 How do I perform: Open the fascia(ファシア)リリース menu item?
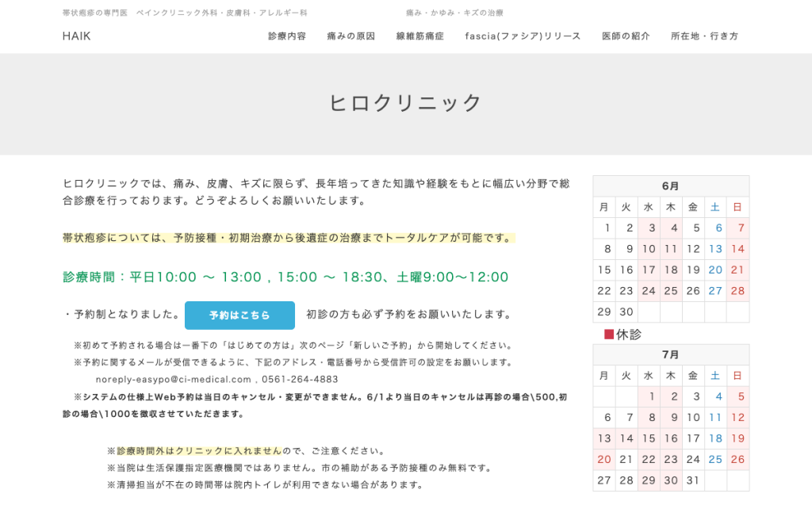(523, 36)
